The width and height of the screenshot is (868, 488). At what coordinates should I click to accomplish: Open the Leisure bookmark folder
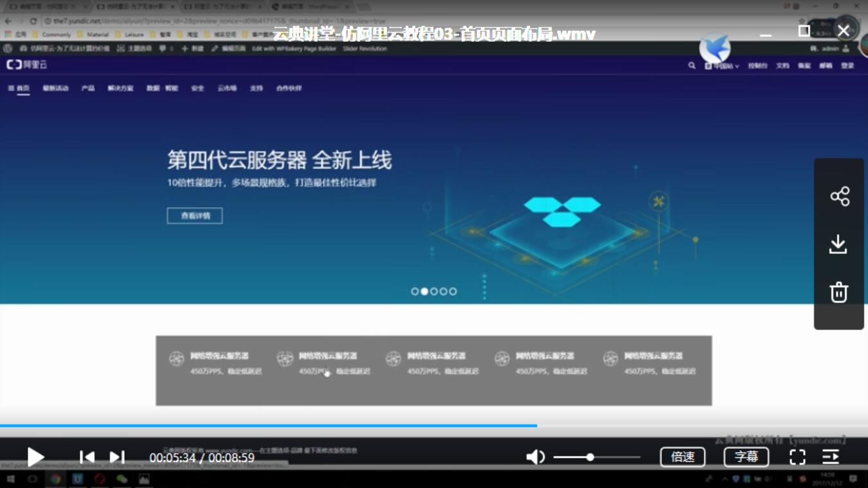point(129,35)
